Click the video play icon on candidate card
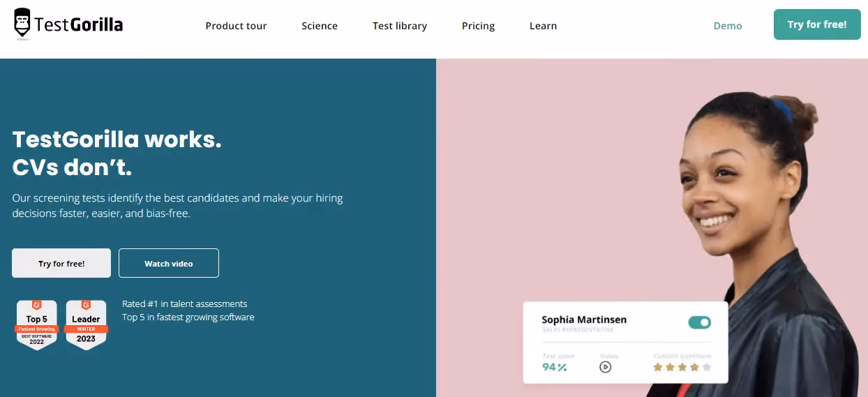 [x=606, y=366]
